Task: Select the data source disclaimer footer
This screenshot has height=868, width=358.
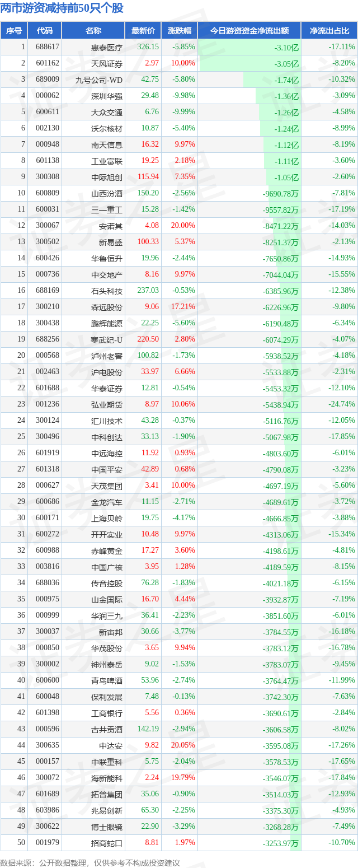Action: click(90, 862)
